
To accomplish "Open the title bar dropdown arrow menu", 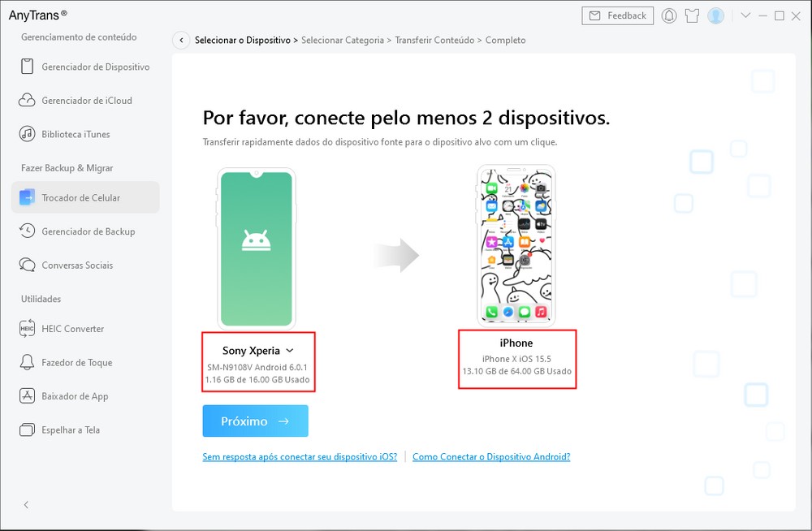I will click(745, 16).
